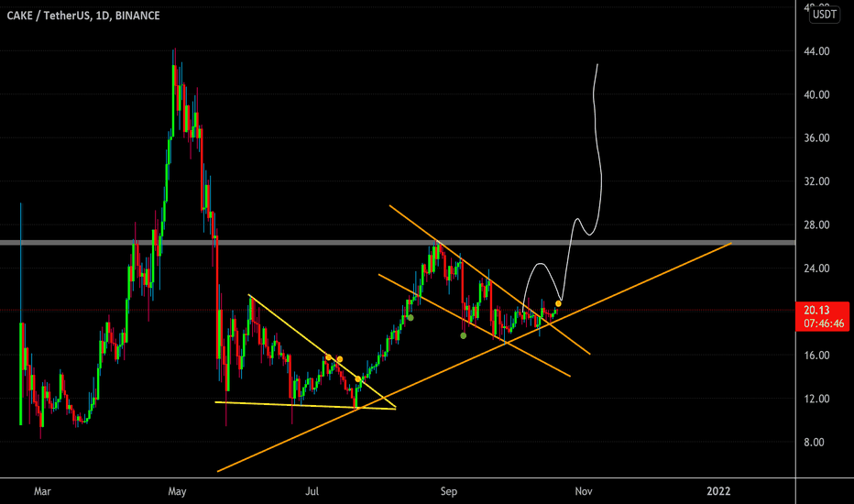Click the countdown 07:46:46 label
Screen dimensions: 854x504
(824, 323)
